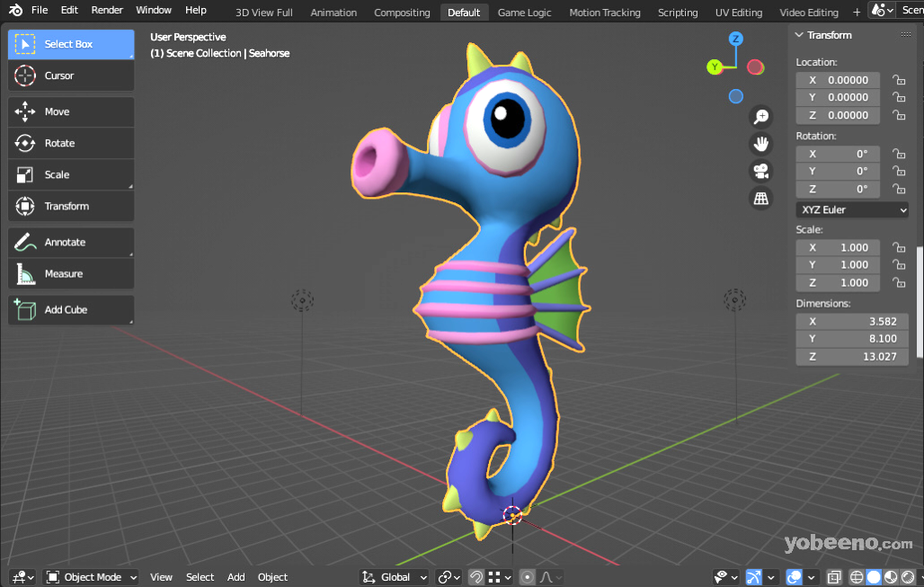The width and height of the screenshot is (924, 587).
Task: Open the viewport View menu
Action: point(161,577)
